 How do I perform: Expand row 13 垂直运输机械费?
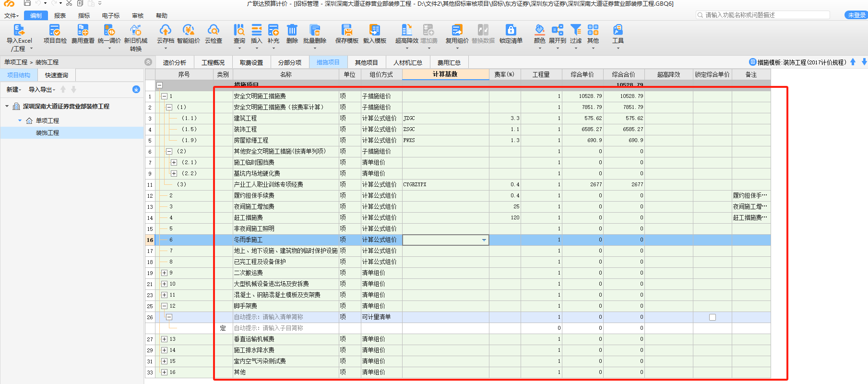point(164,339)
